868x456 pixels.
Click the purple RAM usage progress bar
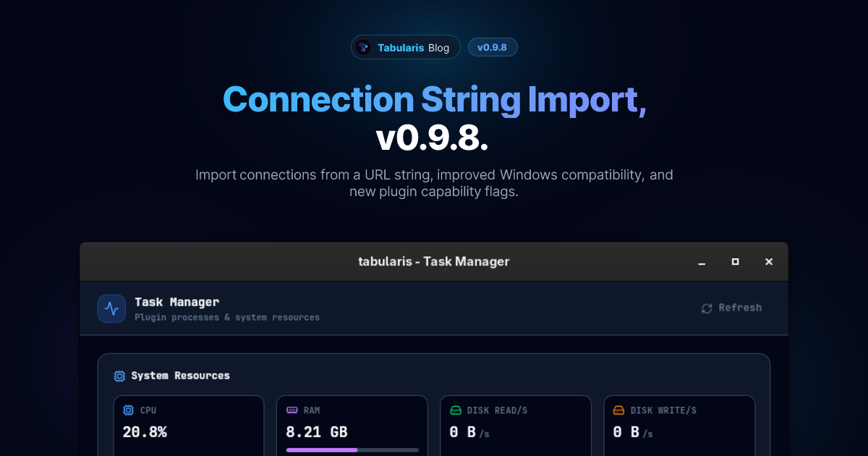pos(352,449)
